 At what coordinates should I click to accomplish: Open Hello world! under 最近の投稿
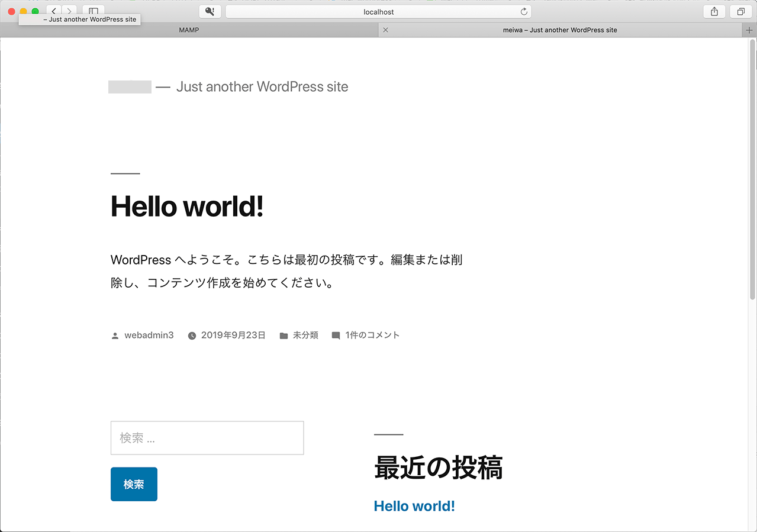pos(414,506)
